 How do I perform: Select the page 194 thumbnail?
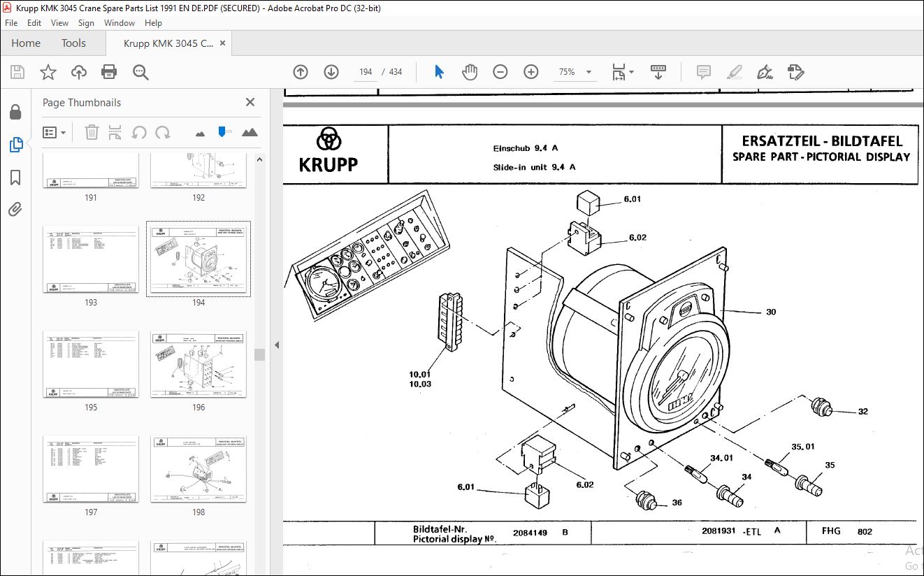click(x=198, y=259)
